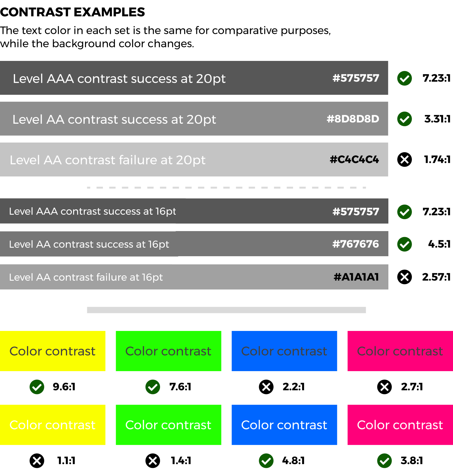
Task: Click the green checkmark beside 3.8:1 ratio
Action: pyautogui.click(x=385, y=461)
